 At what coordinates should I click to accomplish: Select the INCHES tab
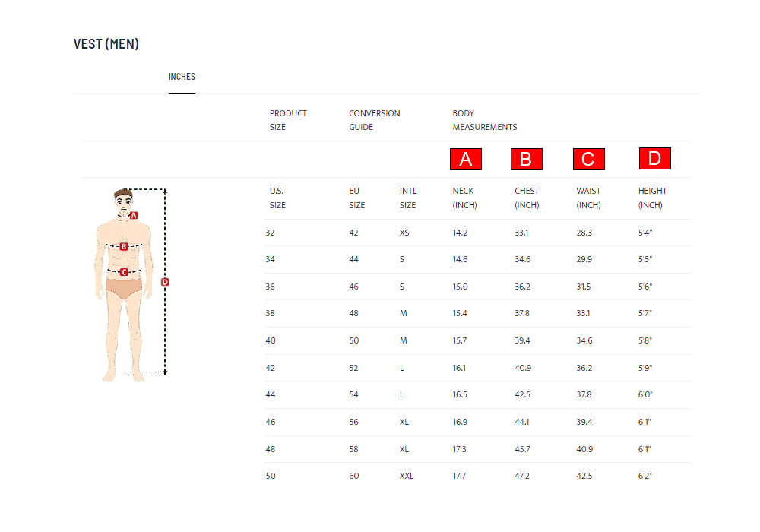click(x=182, y=77)
